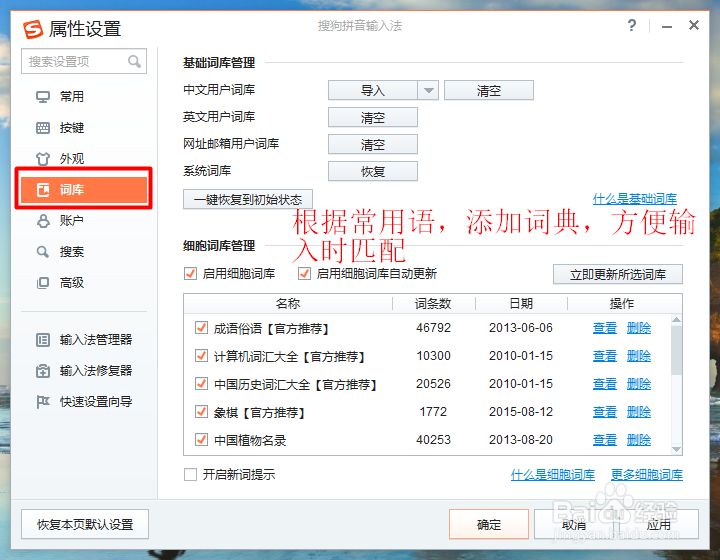Image resolution: width=720 pixels, height=560 pixels.
Task: Go to the 外观 settings page
Action: tap(72, 159)
